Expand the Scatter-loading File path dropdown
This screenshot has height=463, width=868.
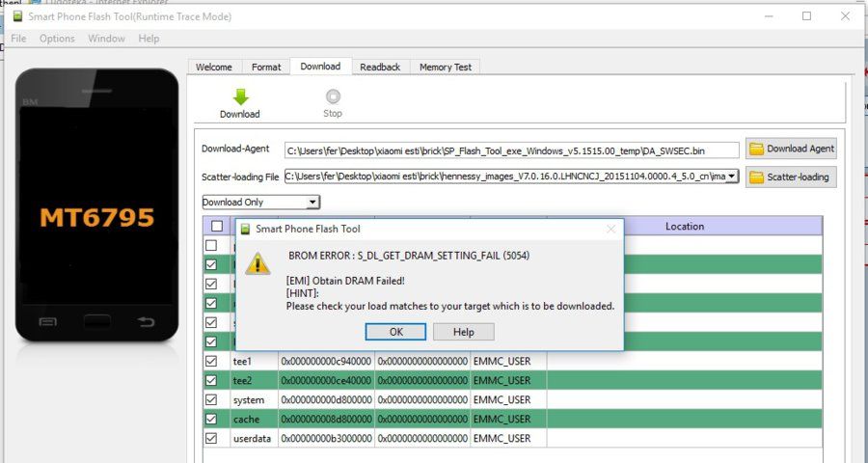tap(732, 177)
